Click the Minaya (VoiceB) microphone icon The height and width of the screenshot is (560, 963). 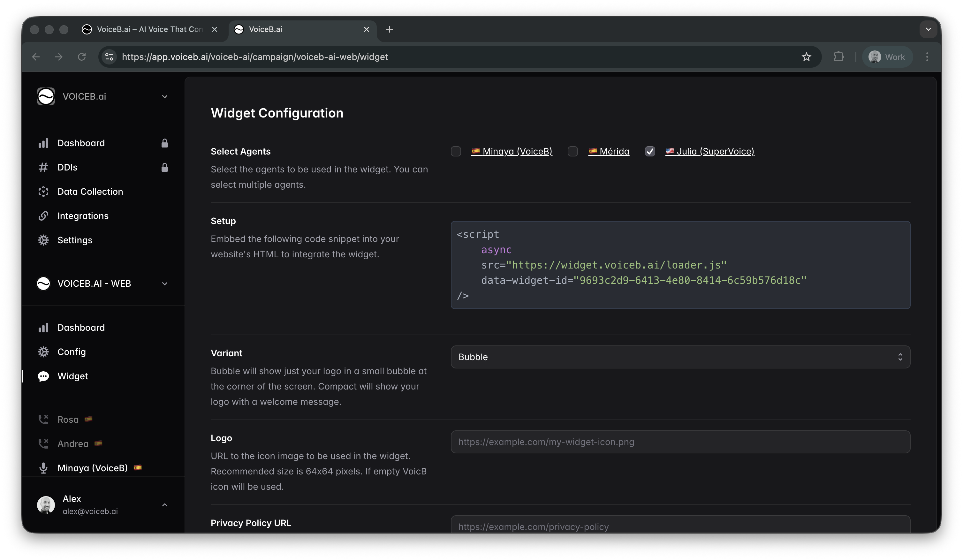[x=43, y=468]
